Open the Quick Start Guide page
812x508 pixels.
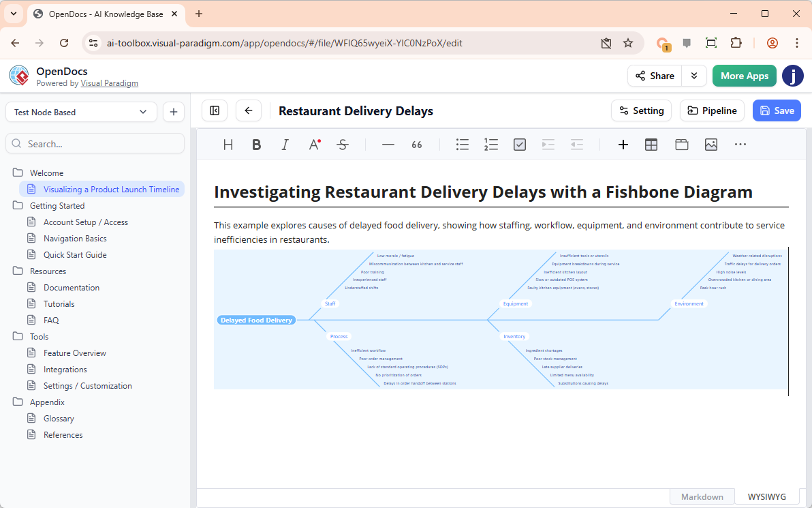coord(75,255)
